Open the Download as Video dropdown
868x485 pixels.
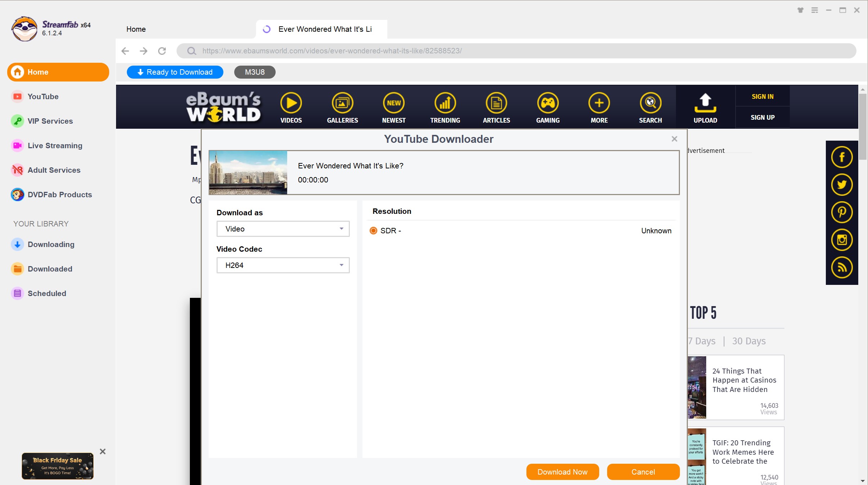coord(283,229)
